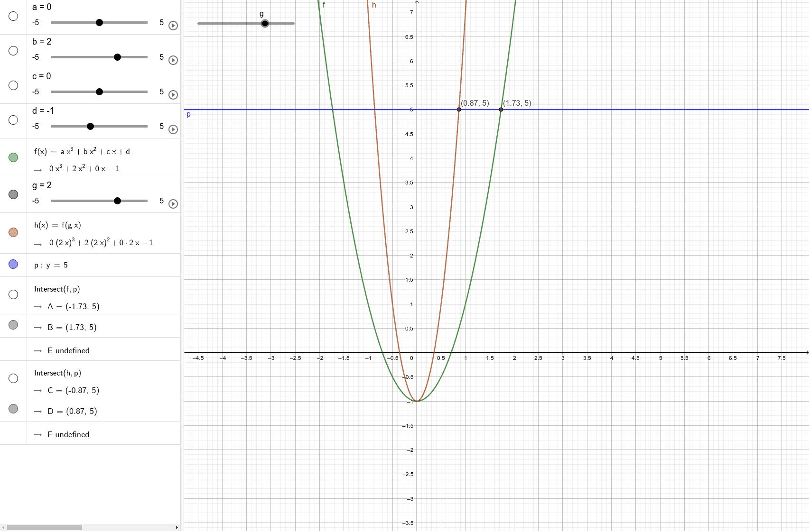Toggle visibility of slider c
This screenshot has height=532, width=810.
pos(13,85)
